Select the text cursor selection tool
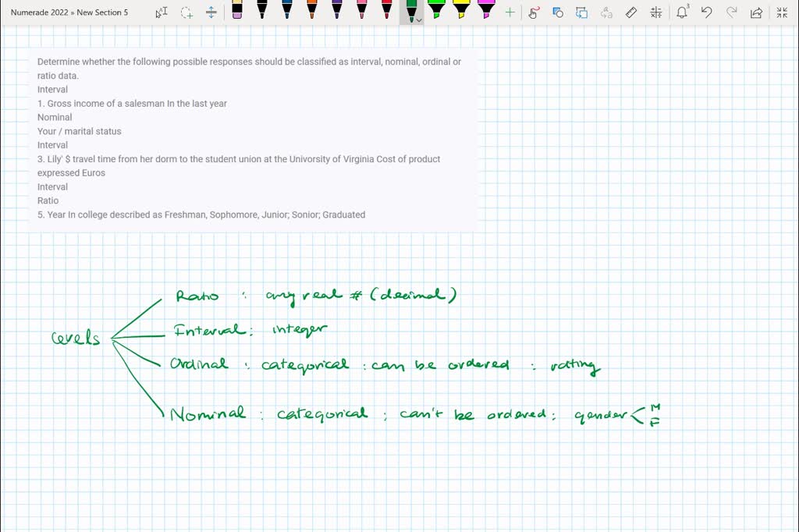The image size is (799, 532). (161, 12)
